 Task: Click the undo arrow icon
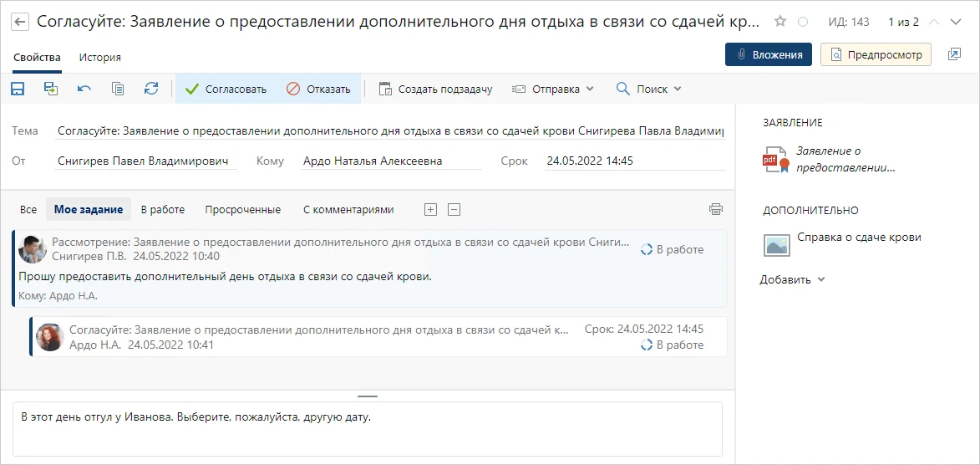pos(84,89)
